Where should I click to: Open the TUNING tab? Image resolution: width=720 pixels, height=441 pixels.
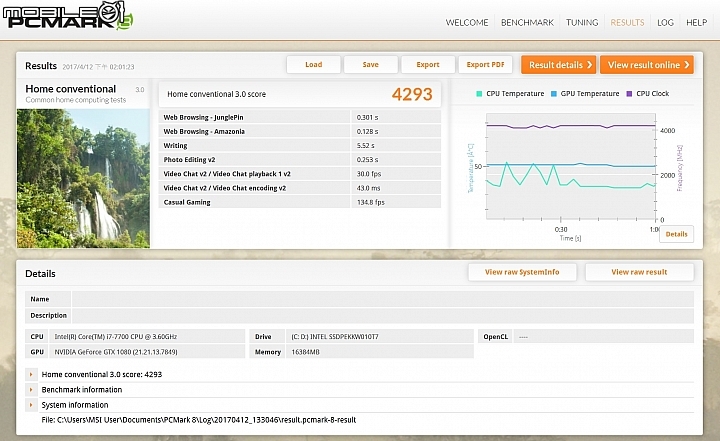coord(582,23)
